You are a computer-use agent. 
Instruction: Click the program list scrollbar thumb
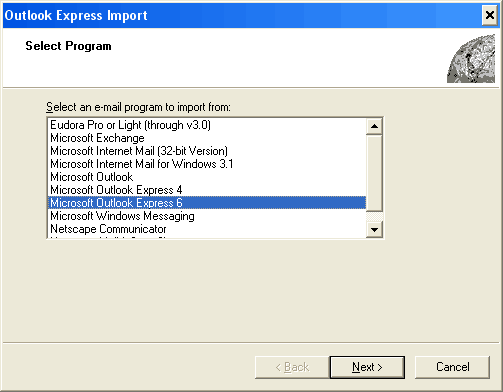(374, 173)
